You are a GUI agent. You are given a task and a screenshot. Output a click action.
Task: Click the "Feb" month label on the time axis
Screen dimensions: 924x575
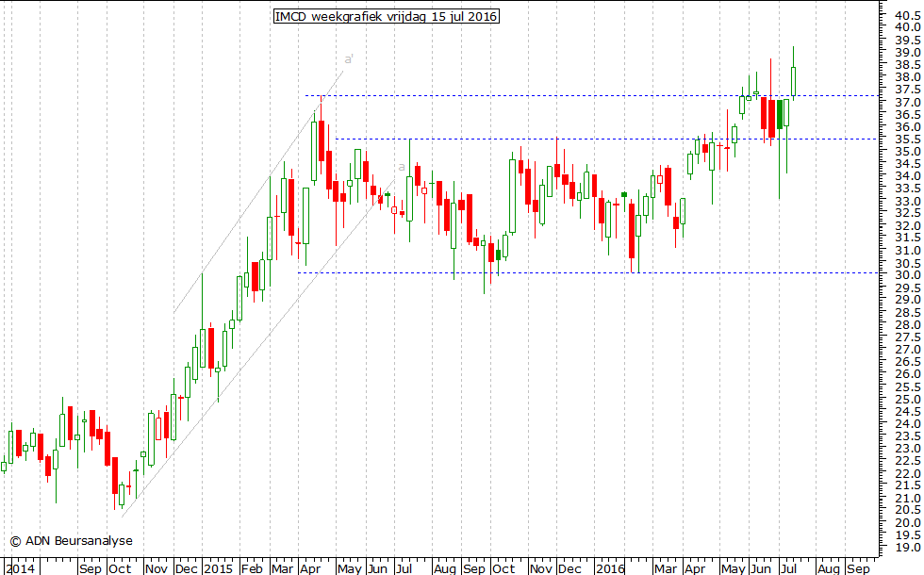click(252, 568)
